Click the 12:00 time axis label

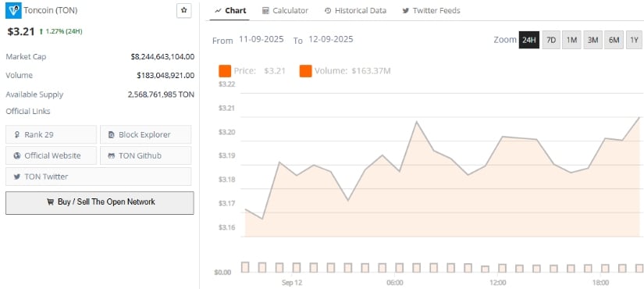498,283
